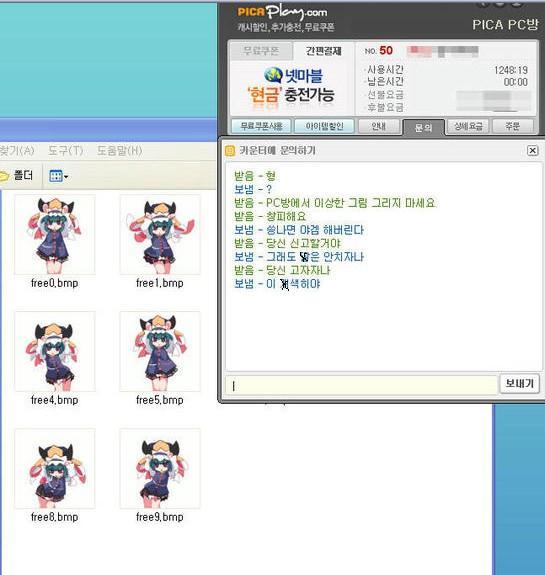Open the 안내 tab

click(x=378, y=127)
